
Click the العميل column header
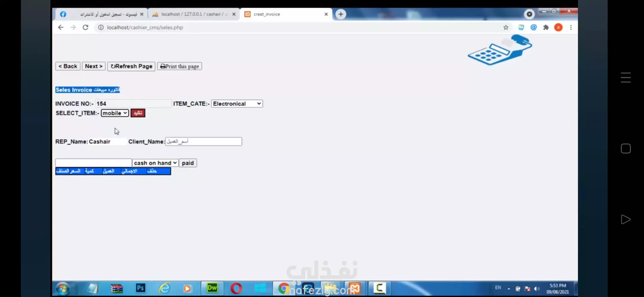click(x=108, y=171)
